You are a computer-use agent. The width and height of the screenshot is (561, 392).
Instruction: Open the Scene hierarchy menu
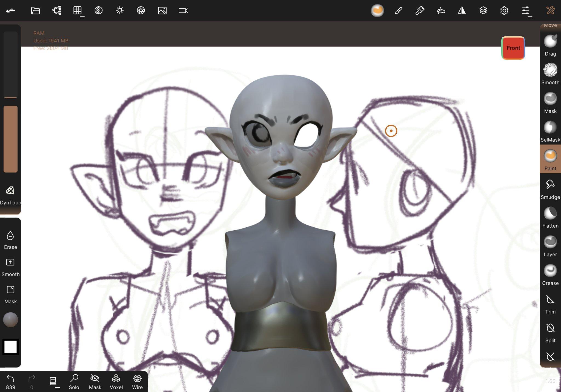pyautogui.click(x=56, y=10)
